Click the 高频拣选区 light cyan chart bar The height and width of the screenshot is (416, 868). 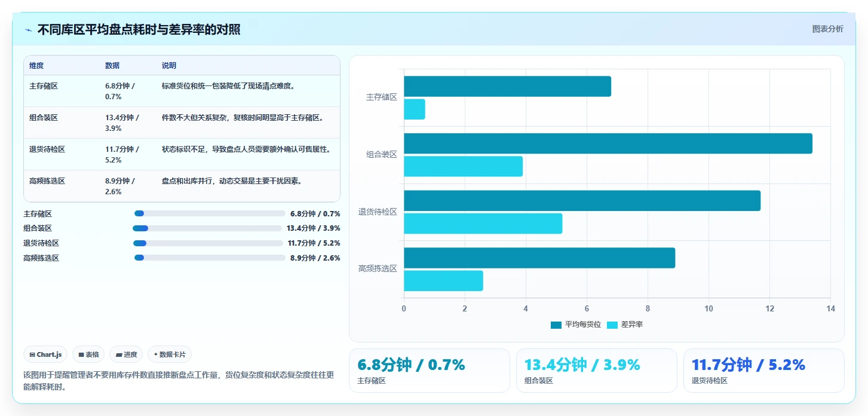point(443,281)
